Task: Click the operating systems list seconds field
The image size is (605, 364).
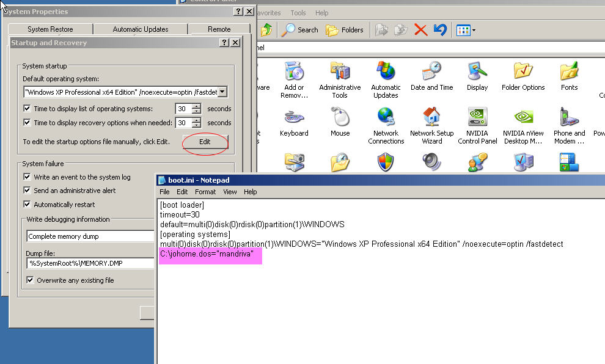Action: 184,109
